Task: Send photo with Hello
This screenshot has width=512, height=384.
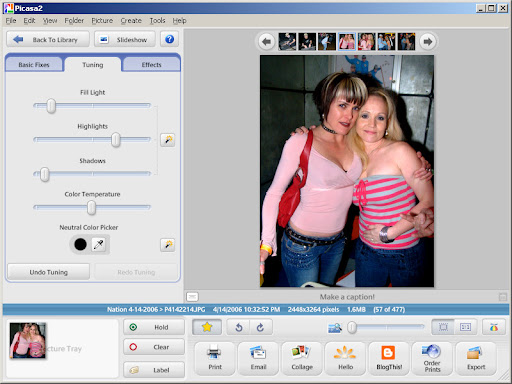Action: pos(345,358)
